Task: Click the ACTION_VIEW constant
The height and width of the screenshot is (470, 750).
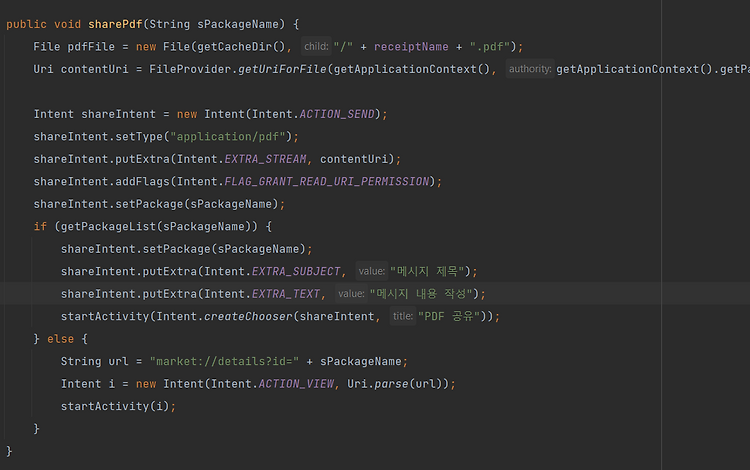Action: [296, 384]
